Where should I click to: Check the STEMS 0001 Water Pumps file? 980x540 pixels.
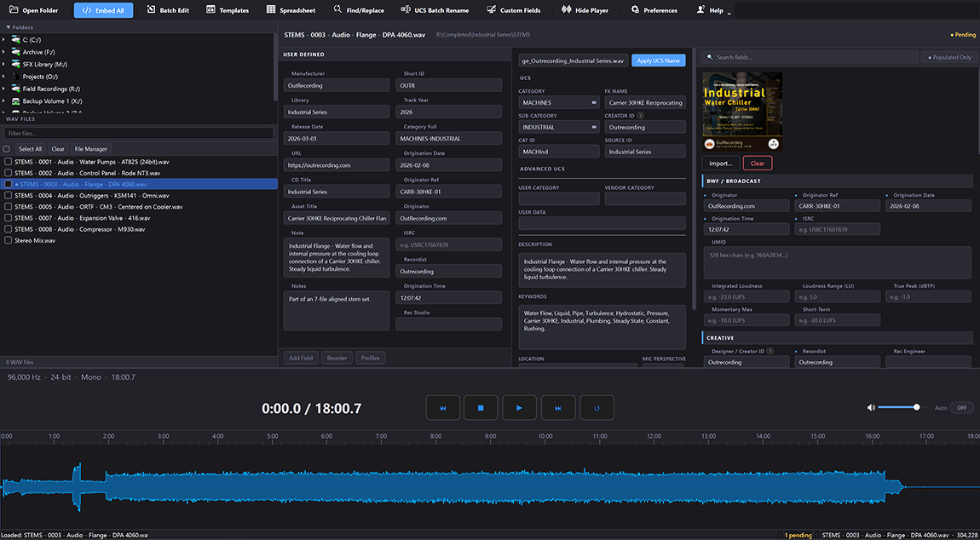coord(9,162)
